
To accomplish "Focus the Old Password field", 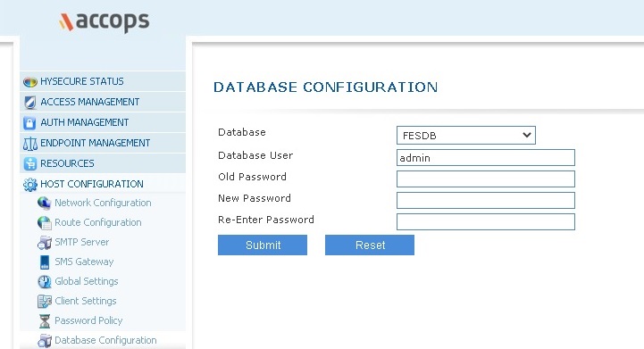I will pos(486,179).
